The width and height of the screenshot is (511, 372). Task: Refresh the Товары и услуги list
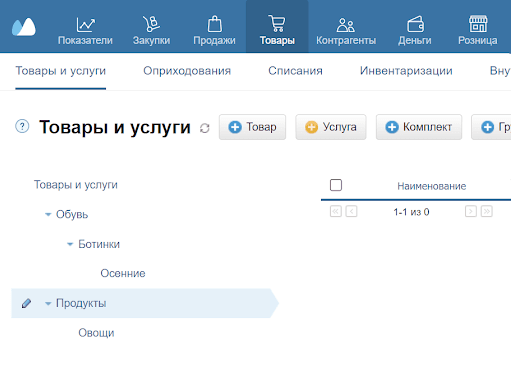pos(205,128)
